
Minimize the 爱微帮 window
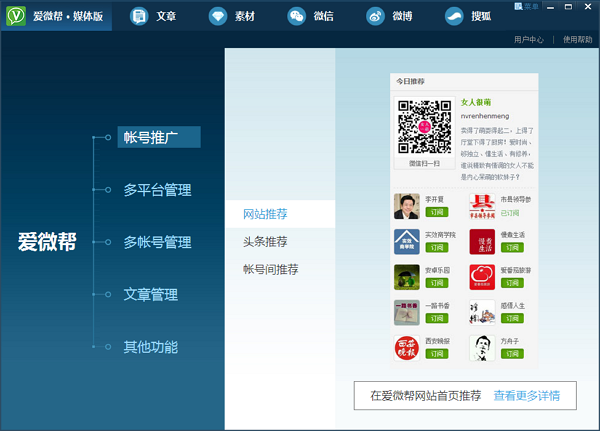pos(550,7)
